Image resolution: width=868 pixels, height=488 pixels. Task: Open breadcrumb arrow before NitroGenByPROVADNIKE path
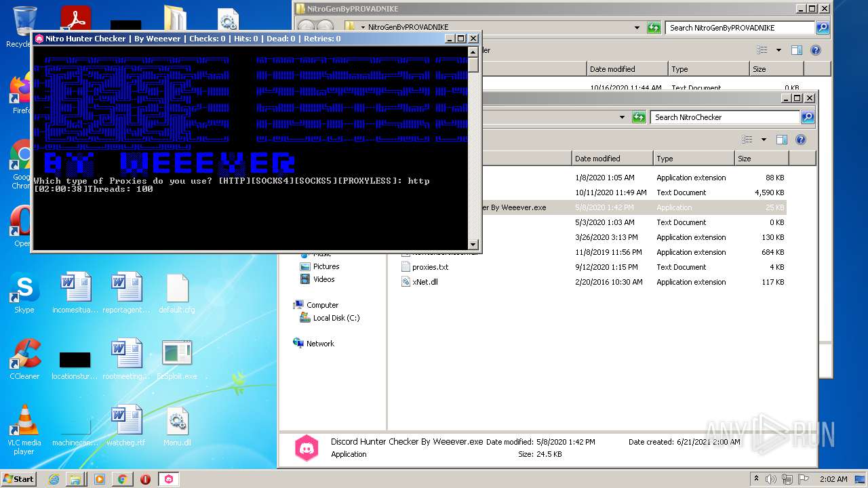point(363,28)
